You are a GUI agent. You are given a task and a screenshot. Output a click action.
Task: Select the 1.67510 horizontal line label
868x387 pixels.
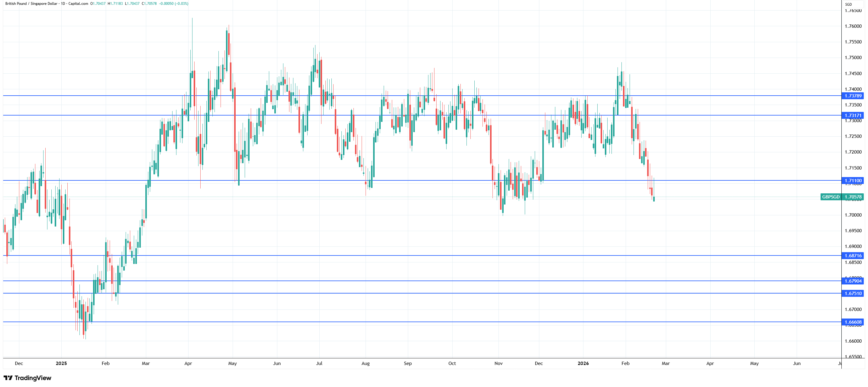click(853, 293)
